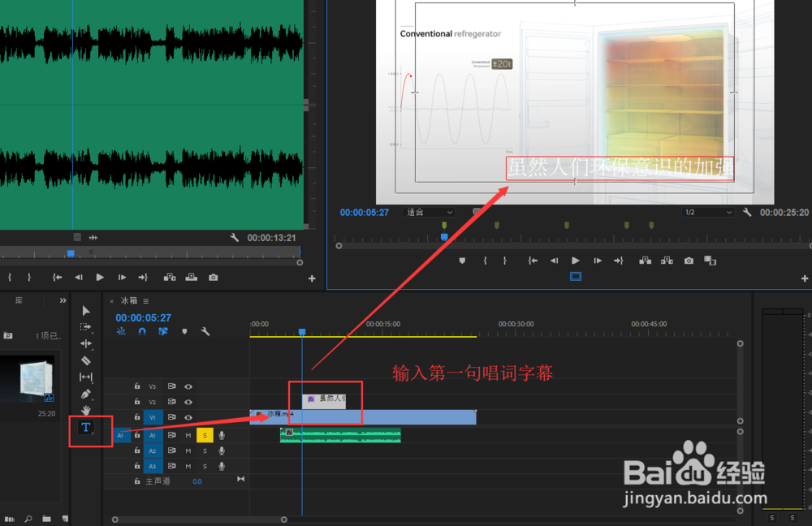Click the Source monitor playhead marker

point(71,253)
